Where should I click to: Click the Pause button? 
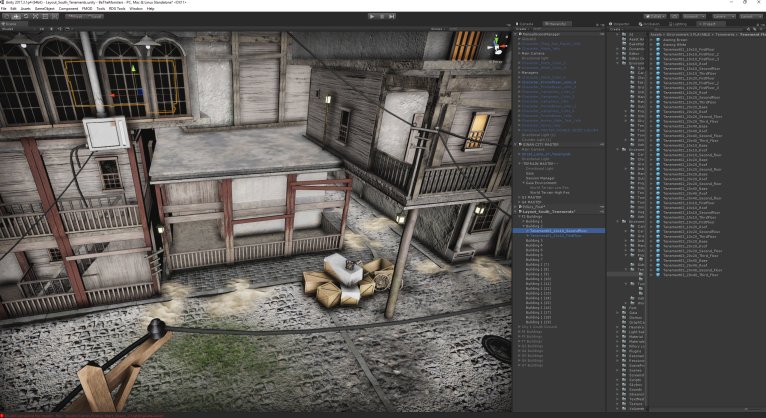(382, 16)
